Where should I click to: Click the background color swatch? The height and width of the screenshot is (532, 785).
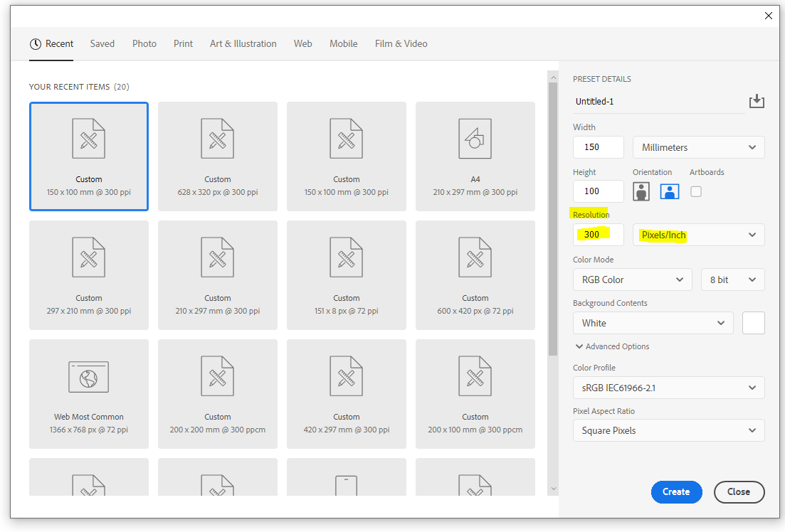(753, 323)
